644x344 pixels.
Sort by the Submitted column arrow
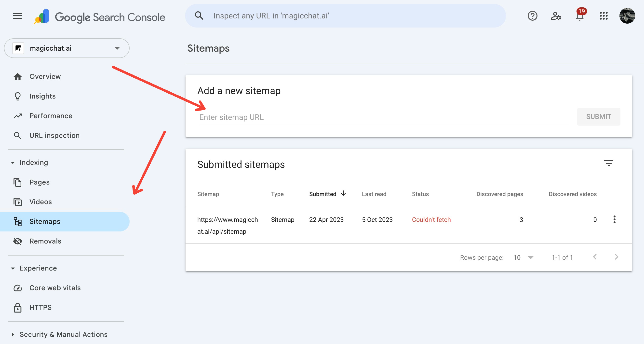[x=344, y=193]
